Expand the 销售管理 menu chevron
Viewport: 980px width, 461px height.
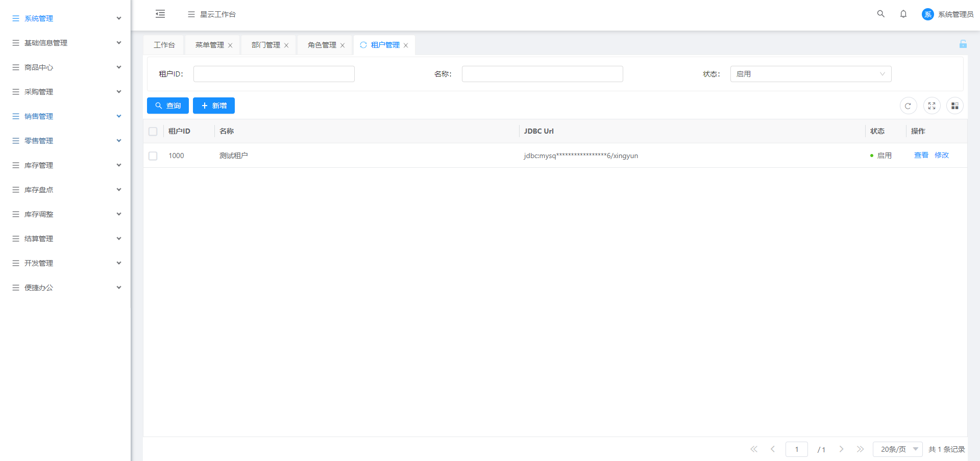[x=119, y=116]
